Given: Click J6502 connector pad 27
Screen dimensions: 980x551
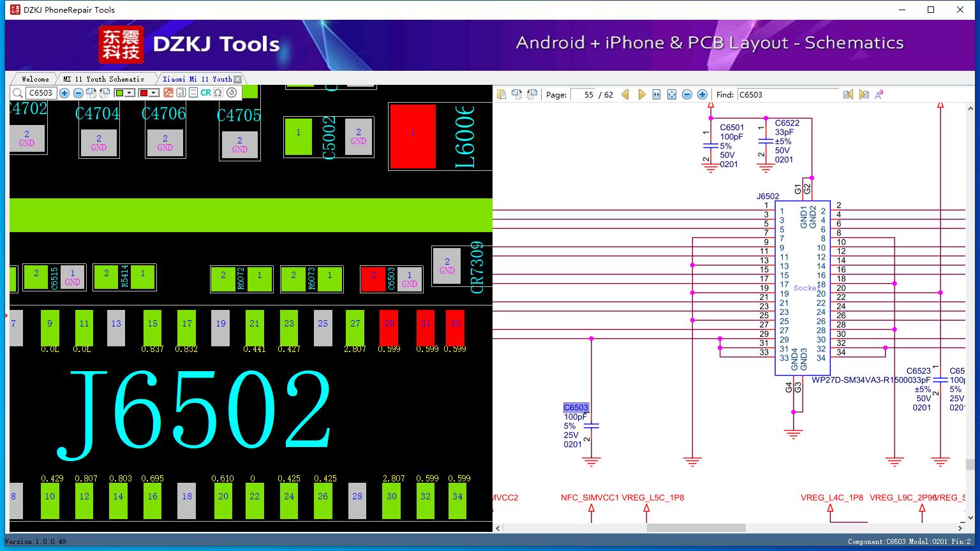Looking at the screenshot, I should click(355, 328).
